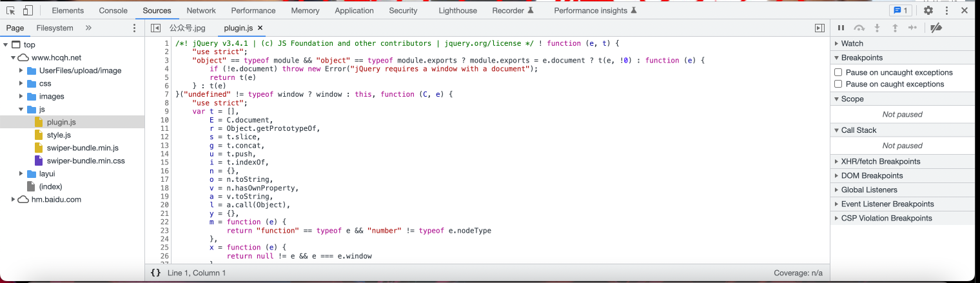Open style.js in the file tree
The image size is (980, 283).
pyautogui.click(x=59, y=135)
